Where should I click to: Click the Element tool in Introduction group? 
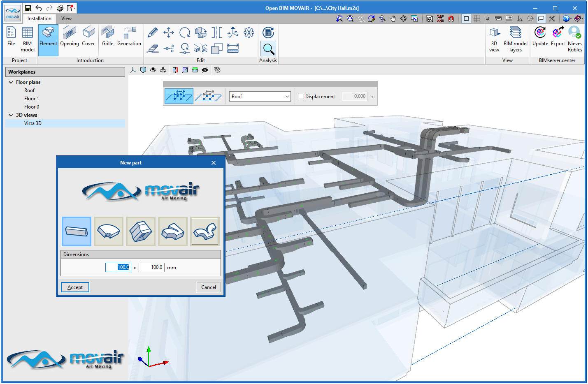48,40
